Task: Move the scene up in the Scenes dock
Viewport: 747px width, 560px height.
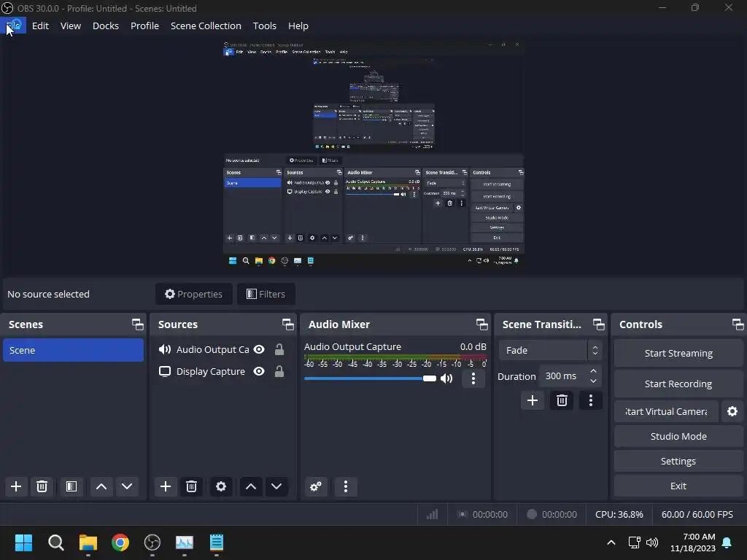Action: point(101,486)
